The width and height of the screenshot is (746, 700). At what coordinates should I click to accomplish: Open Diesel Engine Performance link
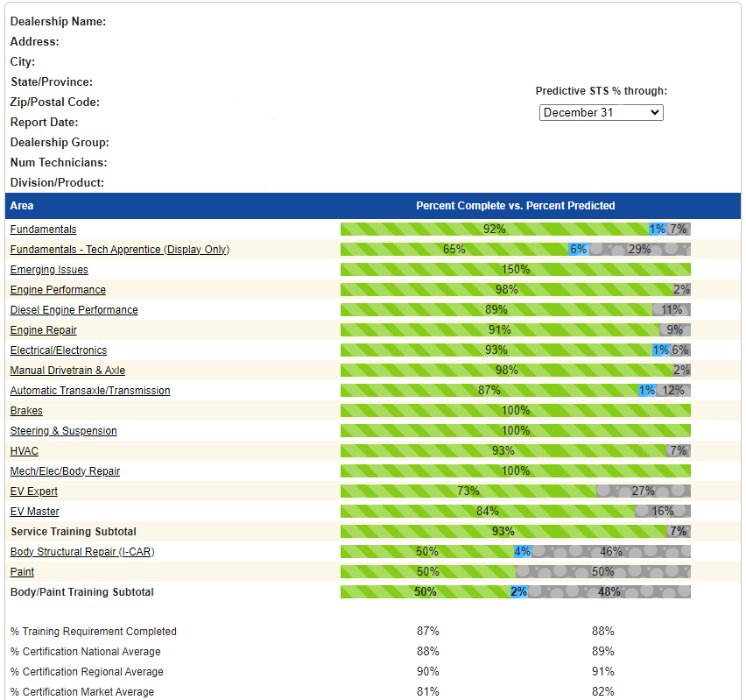(74, 310)
